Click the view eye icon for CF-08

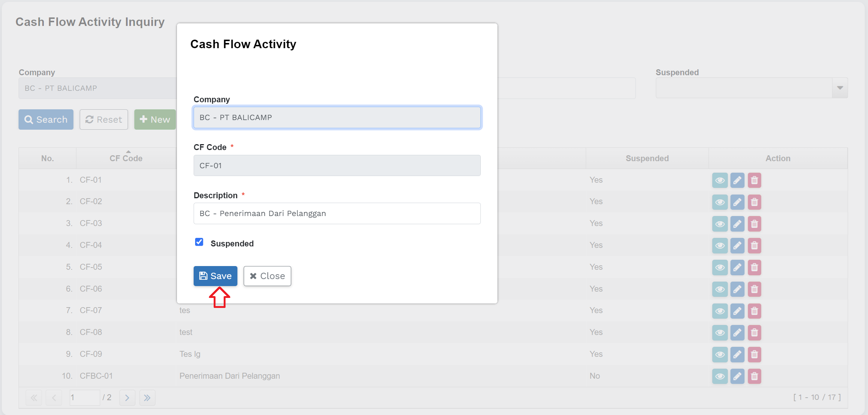[x=720, y=333]
